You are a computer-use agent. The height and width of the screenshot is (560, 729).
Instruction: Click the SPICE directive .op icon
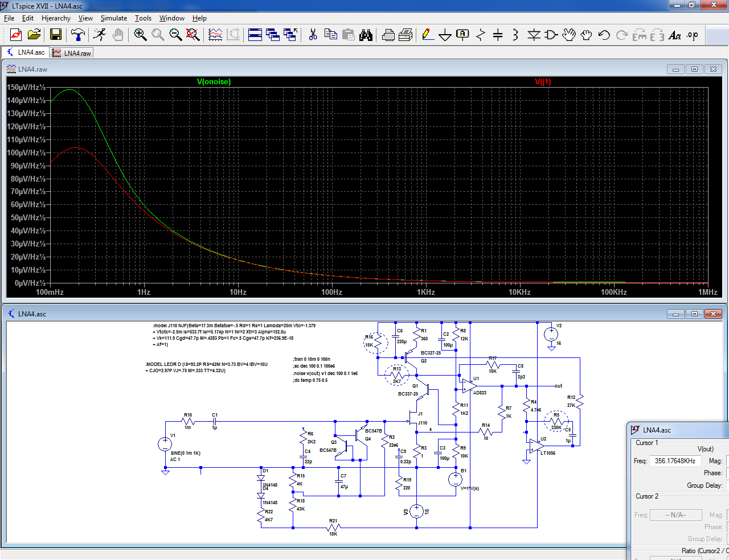click(x=693, y=35)
